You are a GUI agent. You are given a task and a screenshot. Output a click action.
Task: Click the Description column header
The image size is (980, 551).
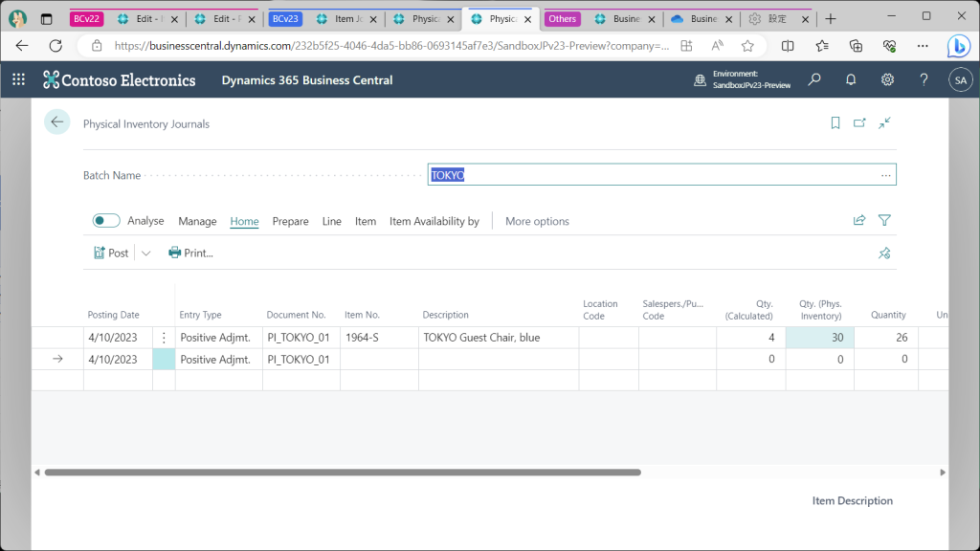pos(446,315)
